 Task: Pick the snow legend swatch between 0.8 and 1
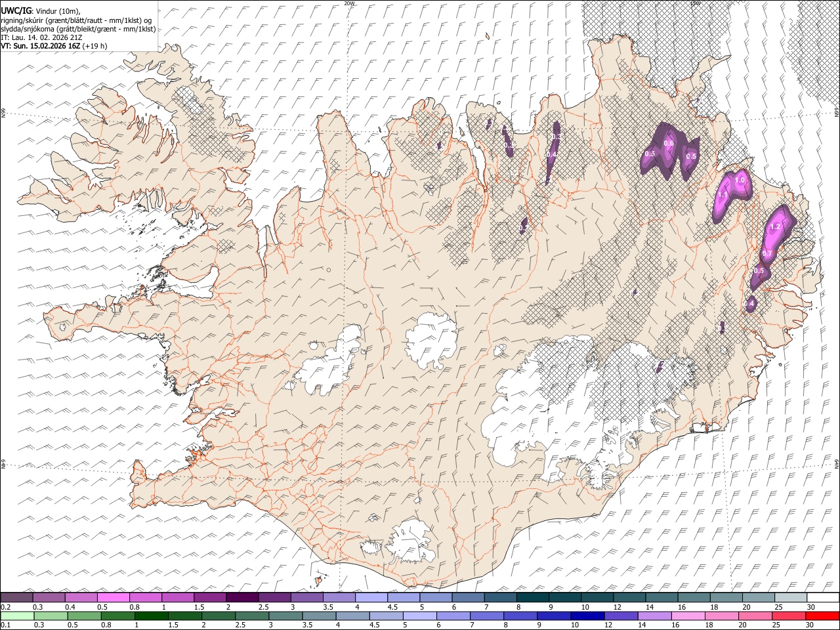[x=145, y=597]
